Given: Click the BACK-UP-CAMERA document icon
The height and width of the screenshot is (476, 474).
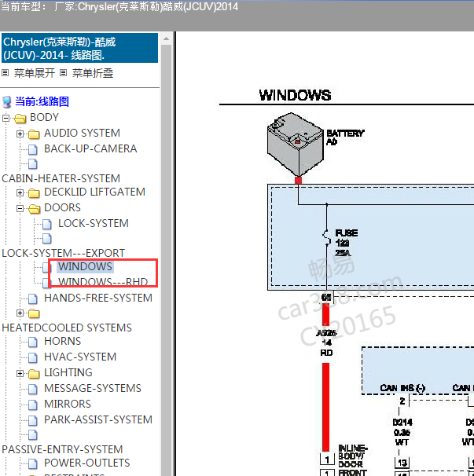Looking at the screenshot, I should (x=33, y=149).
